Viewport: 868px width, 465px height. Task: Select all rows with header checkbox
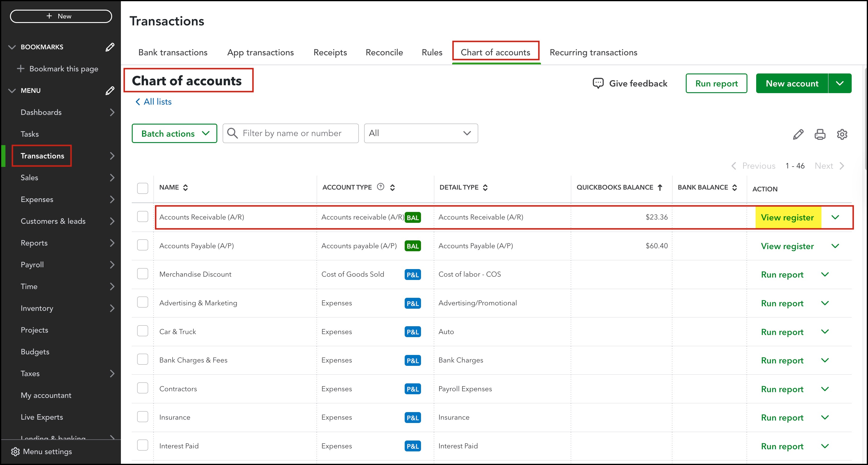pyautogui.click(x=143, y=188)
